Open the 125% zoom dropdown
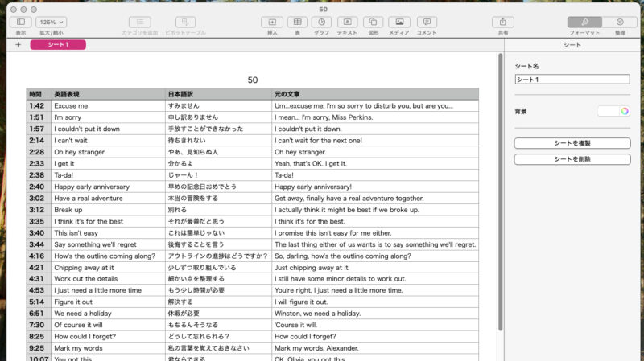Image resolution: width=644 pixels, height=361 pixels. pyautogui.click(x=52, y=22)
